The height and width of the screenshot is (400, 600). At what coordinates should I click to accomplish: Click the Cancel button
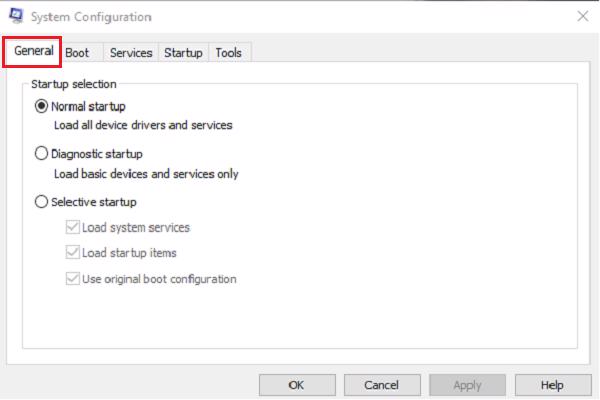381,385
